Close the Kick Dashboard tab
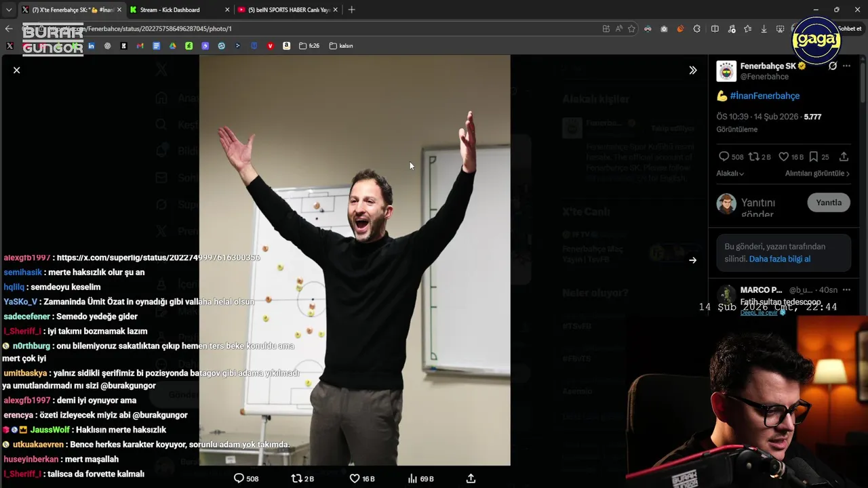The height and width of the screenshot is (488, 868). pos(226,10)
